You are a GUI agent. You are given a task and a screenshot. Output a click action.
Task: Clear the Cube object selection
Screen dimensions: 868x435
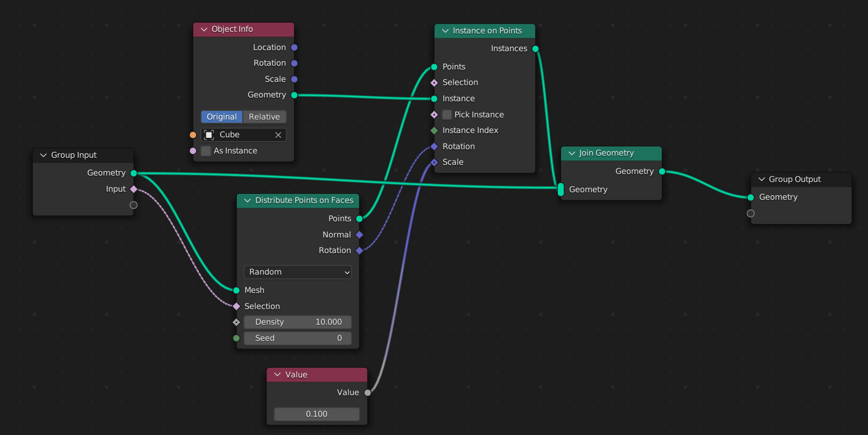pyautogui.click(x=278, y=135)
